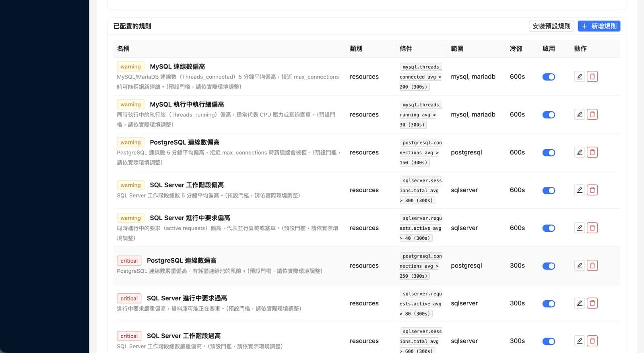Toggle the SQL Server 進行中要求偏高 rule
The image size is (644, 353).
tap(549, 228)
